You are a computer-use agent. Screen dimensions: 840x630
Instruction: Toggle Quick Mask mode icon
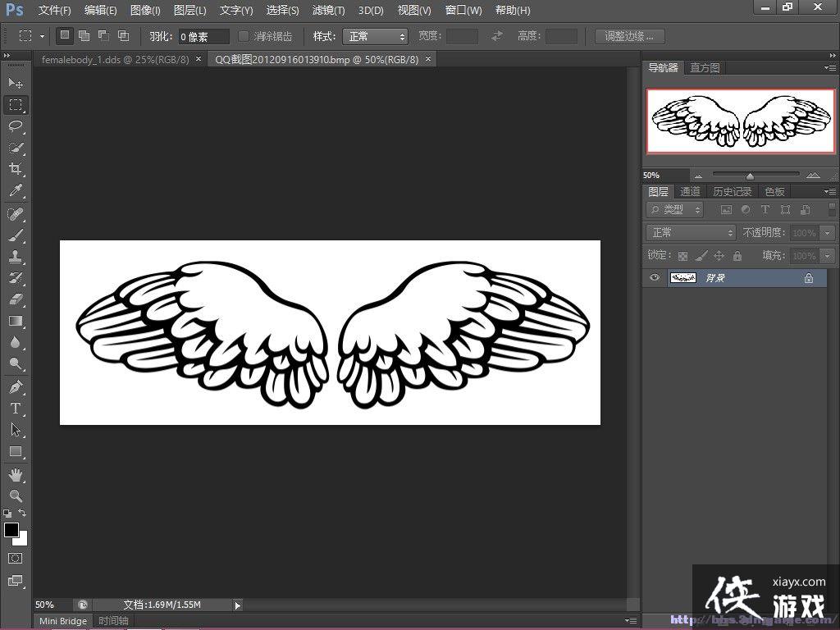tap(16, 558)
